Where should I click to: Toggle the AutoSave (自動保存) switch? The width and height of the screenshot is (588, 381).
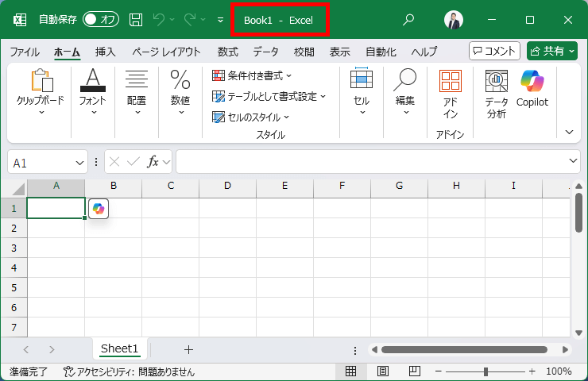point(101,20)
